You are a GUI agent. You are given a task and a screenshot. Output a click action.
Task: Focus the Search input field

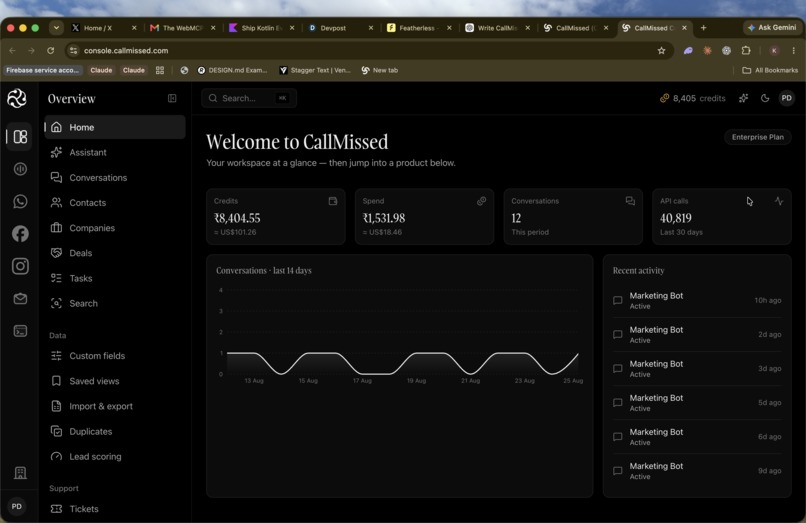pos(249,98)
